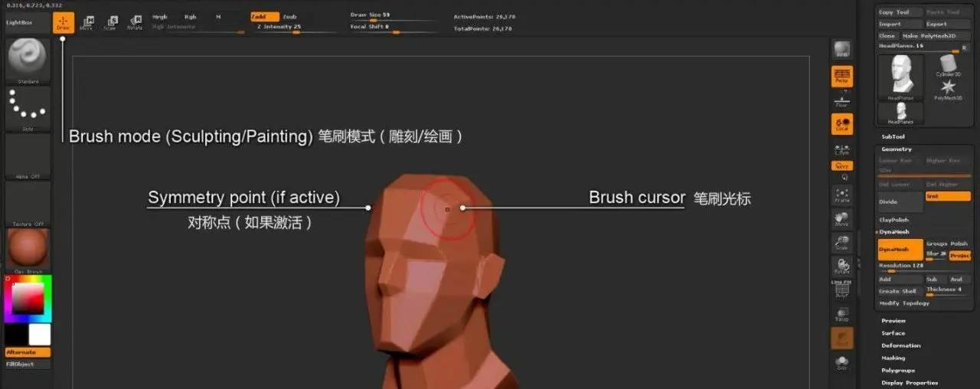Toggle the Local symmetry icon

coord(842,124)
